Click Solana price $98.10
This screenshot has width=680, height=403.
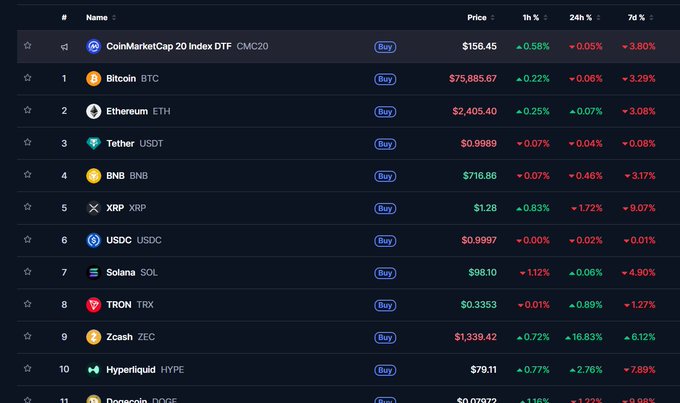tap(483, 272)
